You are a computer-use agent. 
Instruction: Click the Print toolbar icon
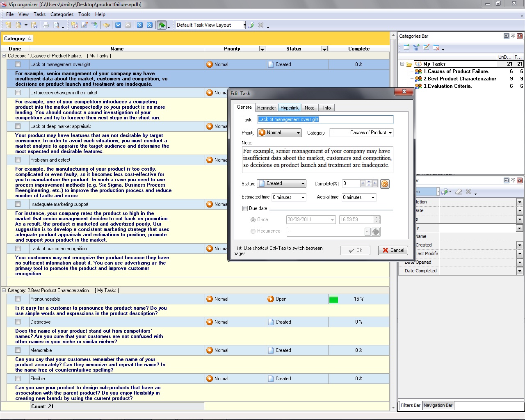tap(46, 25)
